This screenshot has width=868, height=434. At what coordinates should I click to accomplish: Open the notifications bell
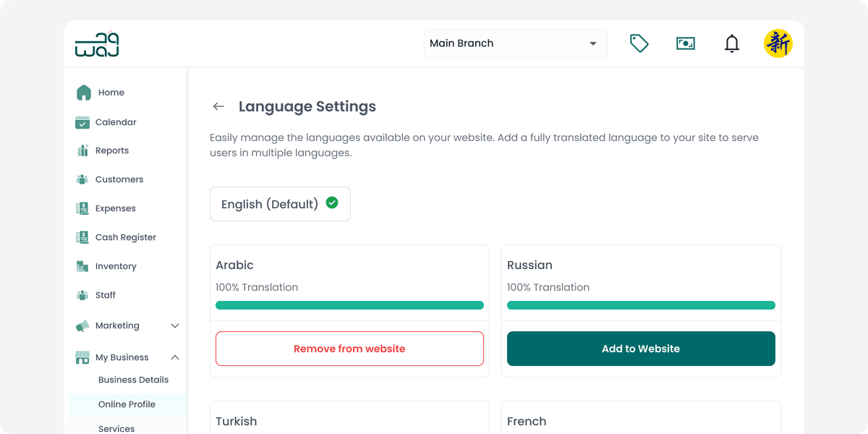click(x=731, y=43)
